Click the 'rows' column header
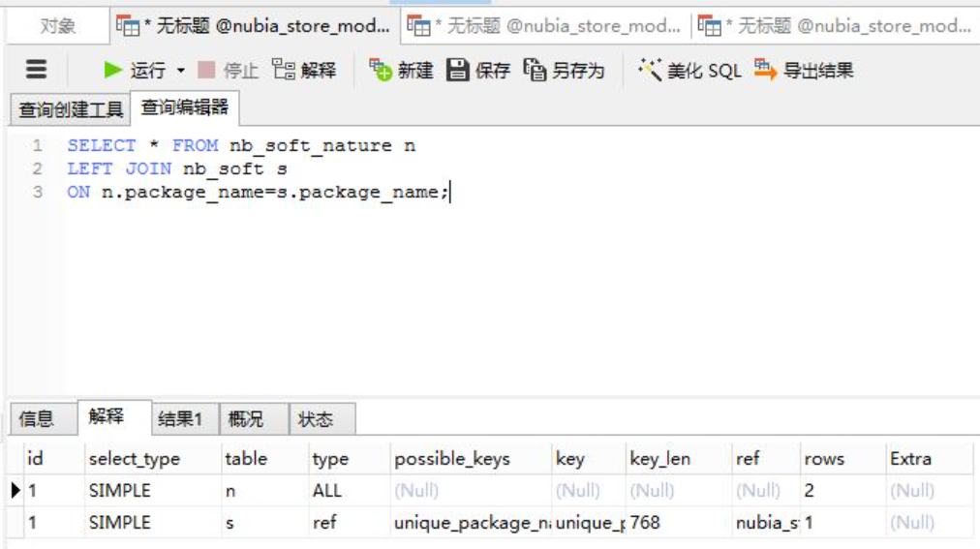 pos(843,459)
